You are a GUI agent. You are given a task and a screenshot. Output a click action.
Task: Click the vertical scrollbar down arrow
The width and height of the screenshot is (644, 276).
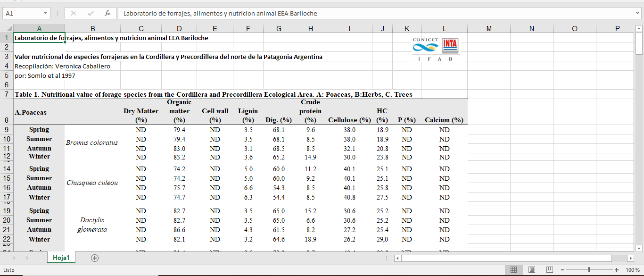click(x=639, y=248)
